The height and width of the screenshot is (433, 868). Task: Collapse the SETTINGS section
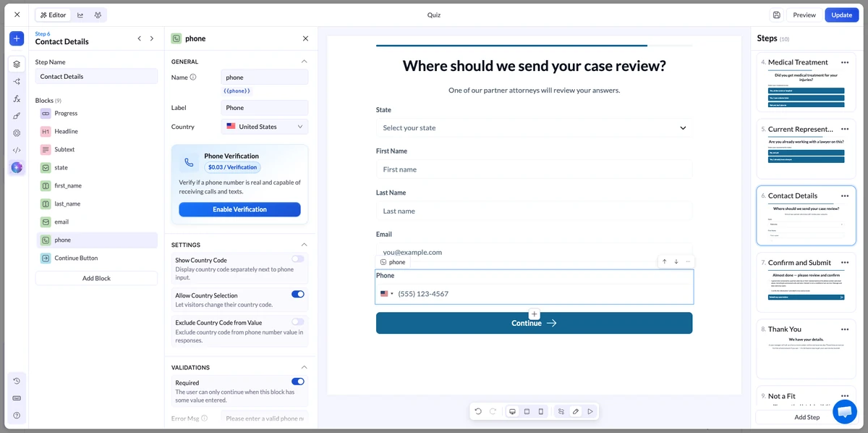click(x=304, y=245)
